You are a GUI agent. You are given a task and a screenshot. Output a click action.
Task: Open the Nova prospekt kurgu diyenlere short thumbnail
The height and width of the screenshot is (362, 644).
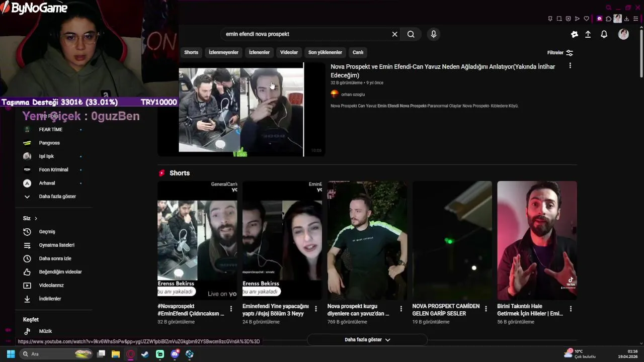[367, 240]
